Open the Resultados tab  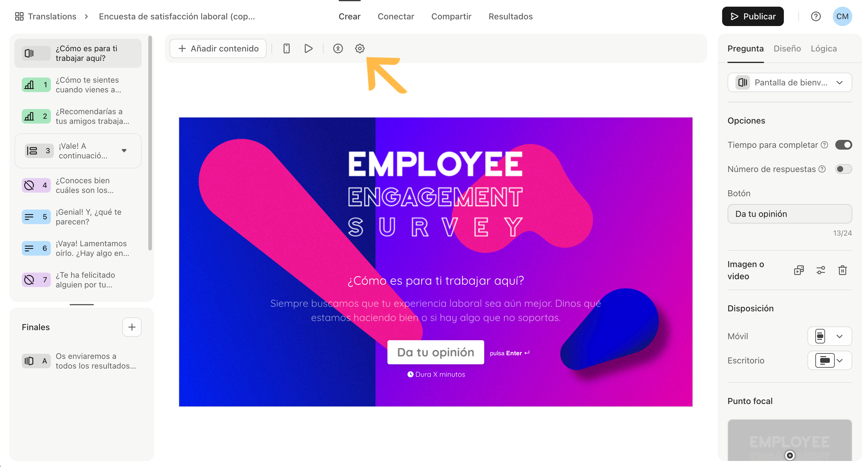[x=510, y=16]
